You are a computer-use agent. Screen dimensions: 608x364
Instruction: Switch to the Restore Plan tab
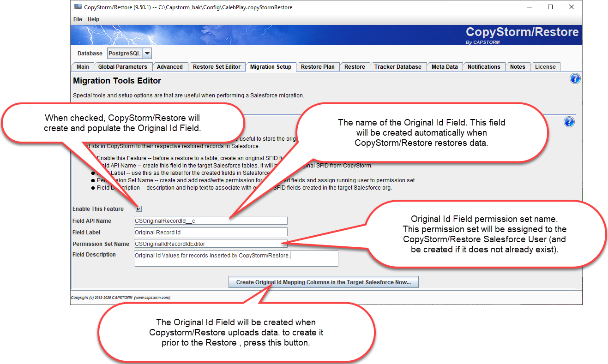tap(318, 67)
